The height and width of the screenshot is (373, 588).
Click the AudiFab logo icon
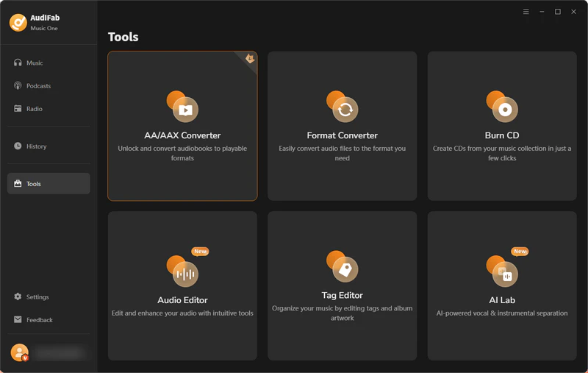point(18,23)
